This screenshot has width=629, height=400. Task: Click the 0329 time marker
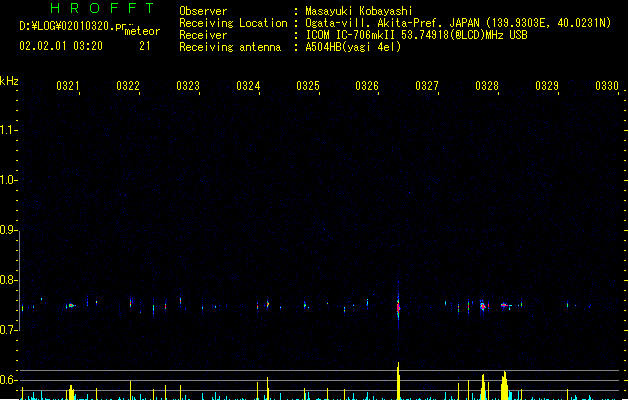coord(546,85)
